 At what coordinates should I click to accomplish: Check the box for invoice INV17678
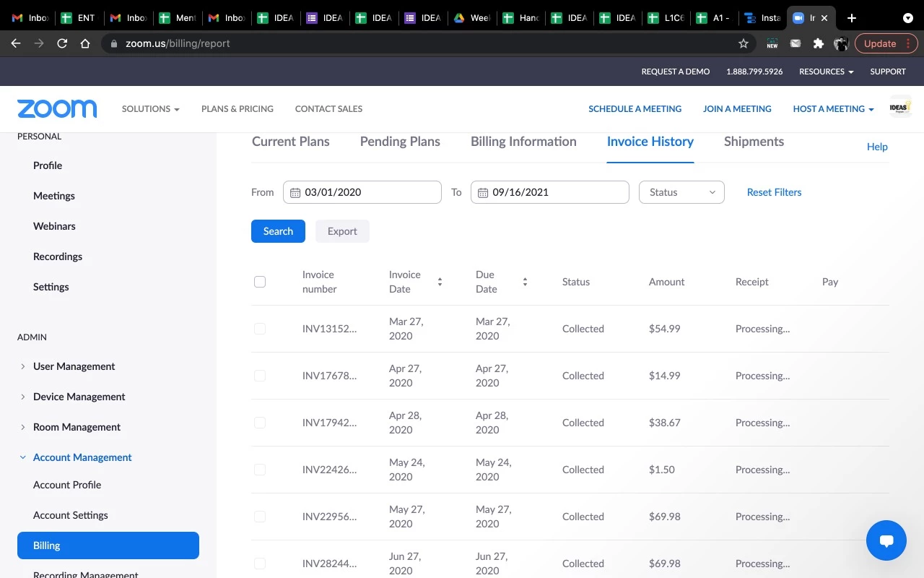[x=260, y=376]
